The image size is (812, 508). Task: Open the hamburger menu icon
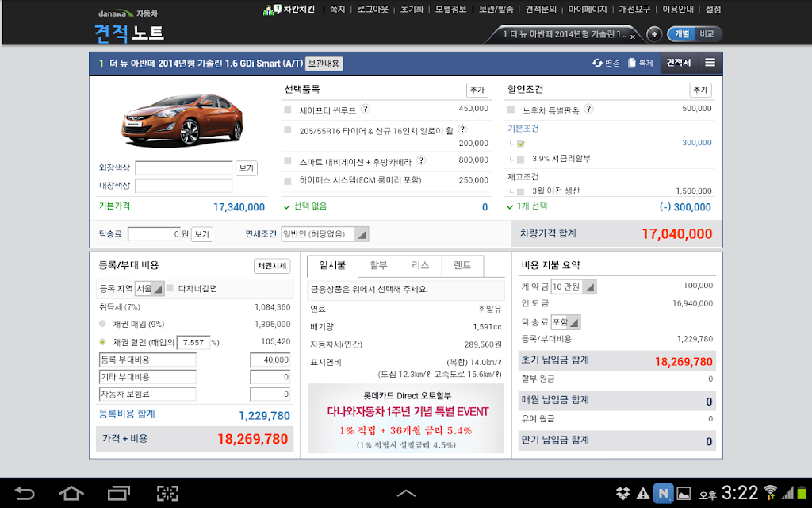pos(710,63)
